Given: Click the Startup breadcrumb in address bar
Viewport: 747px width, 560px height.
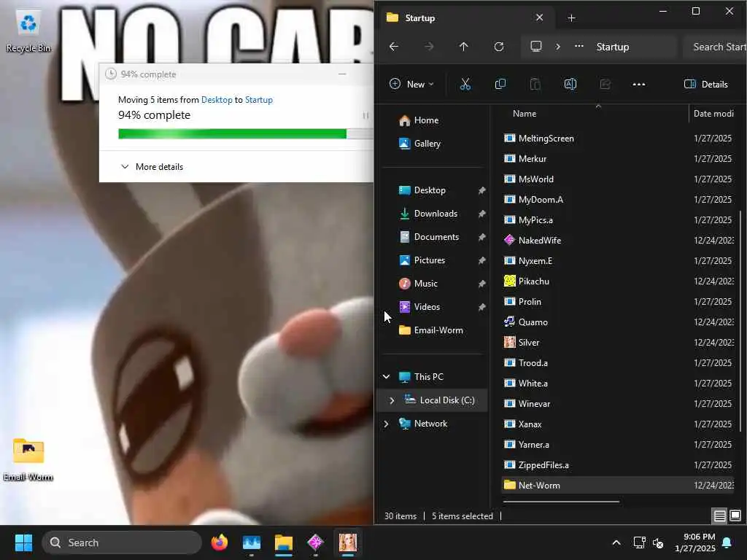Looking at the screenshot, I should [613, 47].
